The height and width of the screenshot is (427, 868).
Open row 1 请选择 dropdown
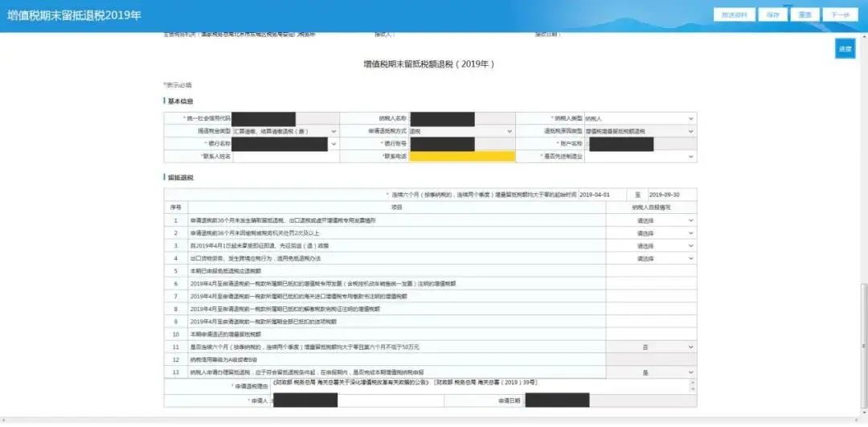652,220
